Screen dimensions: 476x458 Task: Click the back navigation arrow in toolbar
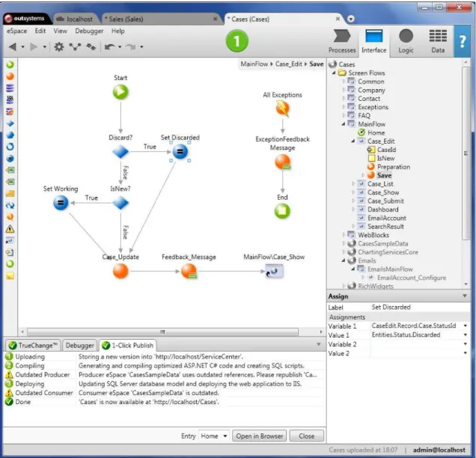[13, 46]
